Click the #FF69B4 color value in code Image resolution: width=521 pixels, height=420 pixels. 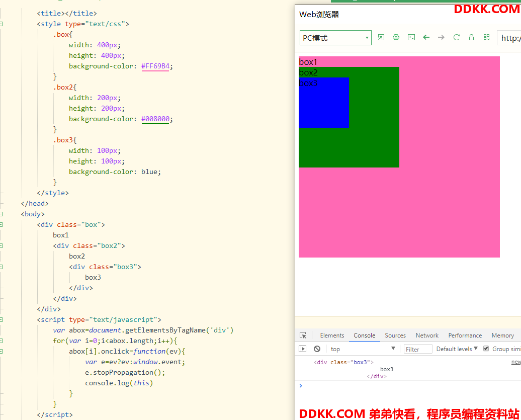click(x=155, y=66)
